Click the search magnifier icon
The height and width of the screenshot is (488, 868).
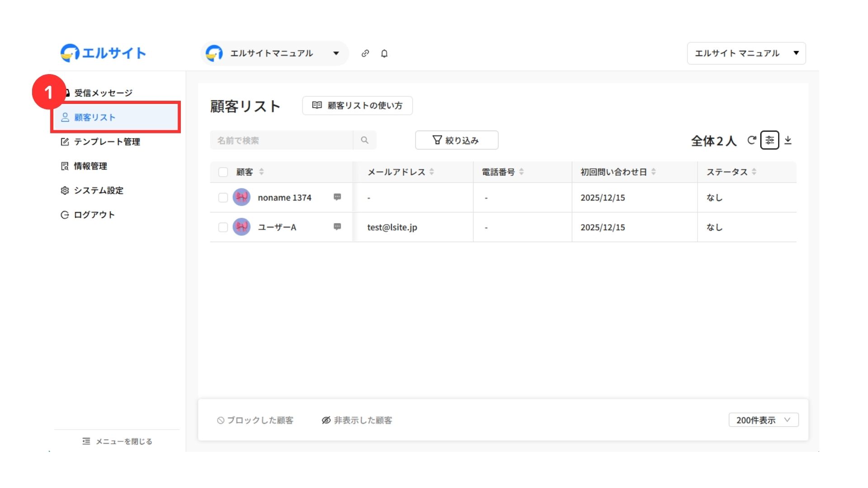364,140
